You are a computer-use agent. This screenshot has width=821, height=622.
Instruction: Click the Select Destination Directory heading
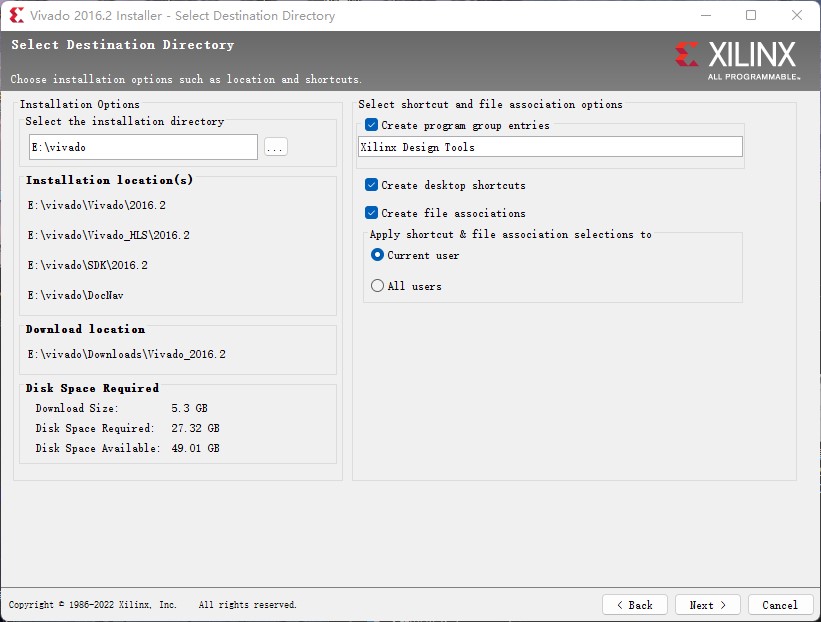click(x=123, y=45)
